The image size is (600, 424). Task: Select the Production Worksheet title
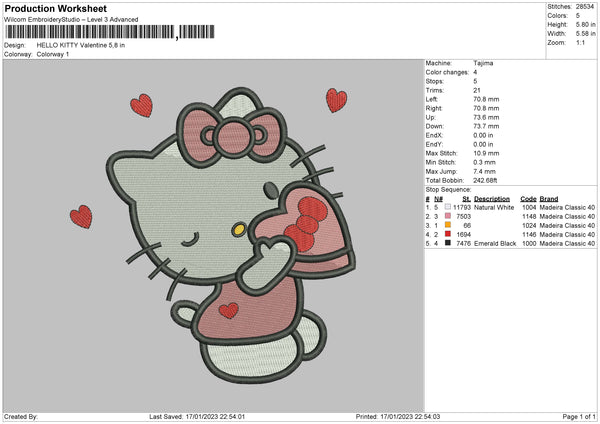click(x=56, y=9)
